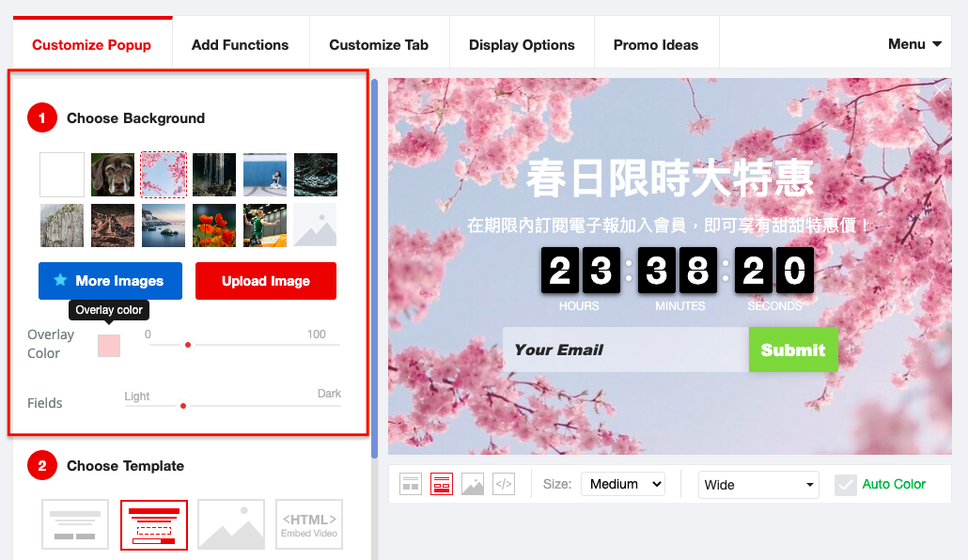Choose the HTML Embed Video template
The image size is (968, 560).
[309, 524]
